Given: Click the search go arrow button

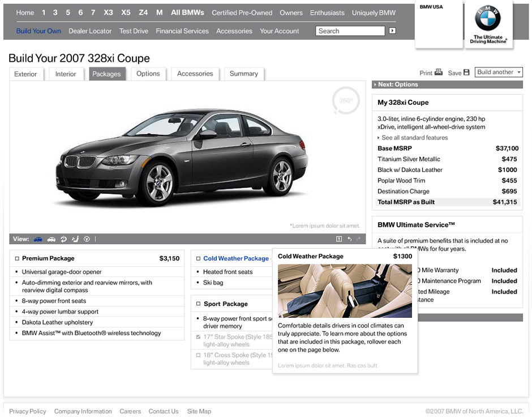Looking at the screenshot, I should (392, 31).
